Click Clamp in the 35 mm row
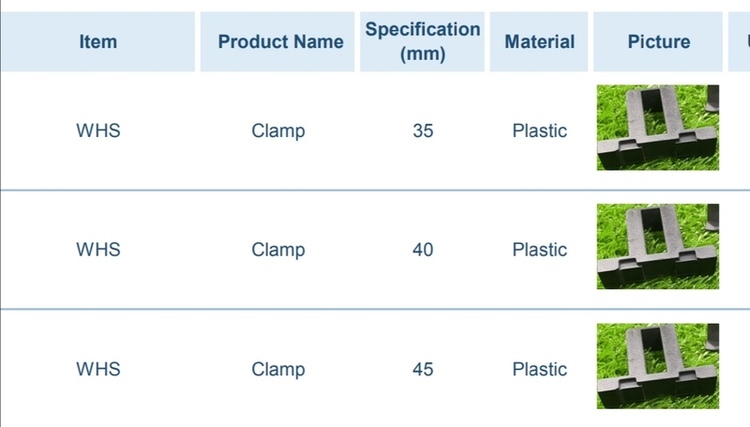 (x=278, y=131)
